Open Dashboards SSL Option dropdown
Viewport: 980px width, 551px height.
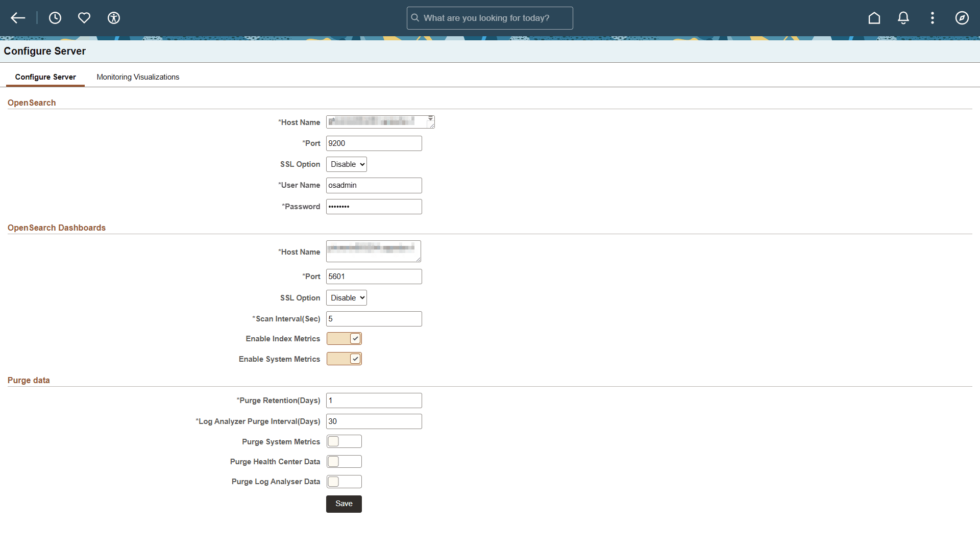[x=347, y=298]
